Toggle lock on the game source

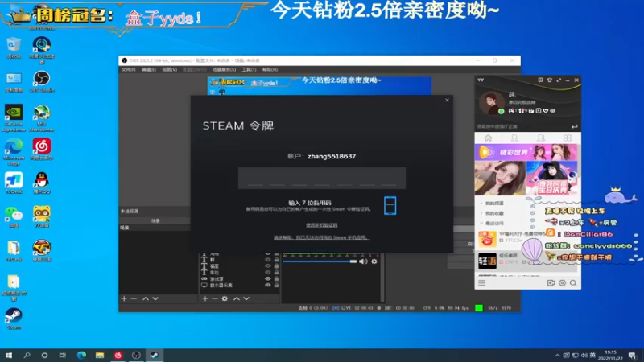point(276,278)
